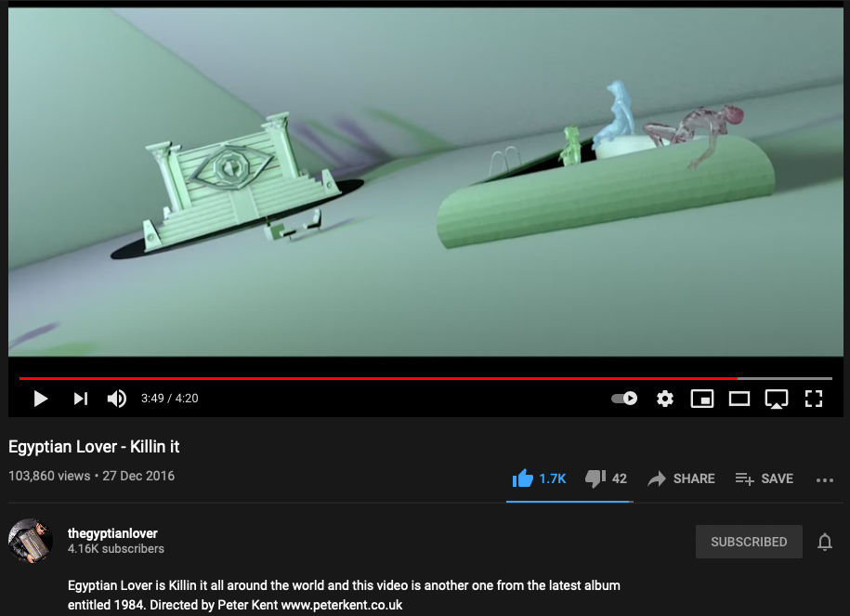
Task: Open notification bell preferences
Action: 825,542
